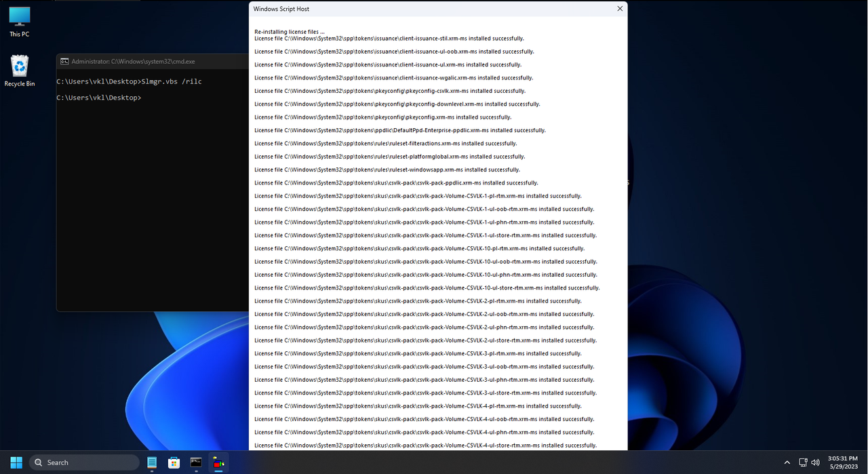Click the empty C:\Users\vkl\Desktop> prompt line

[x=99, y=98]
